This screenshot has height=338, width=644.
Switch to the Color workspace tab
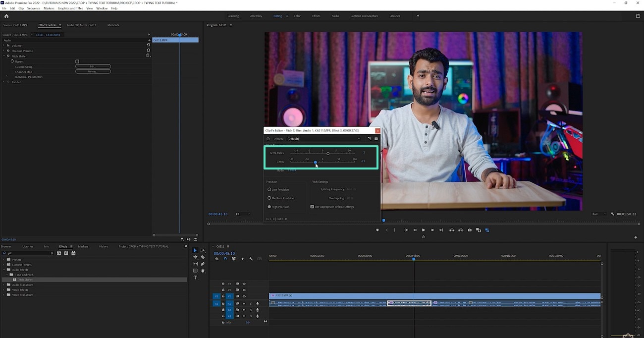click(x=297, y=16)
